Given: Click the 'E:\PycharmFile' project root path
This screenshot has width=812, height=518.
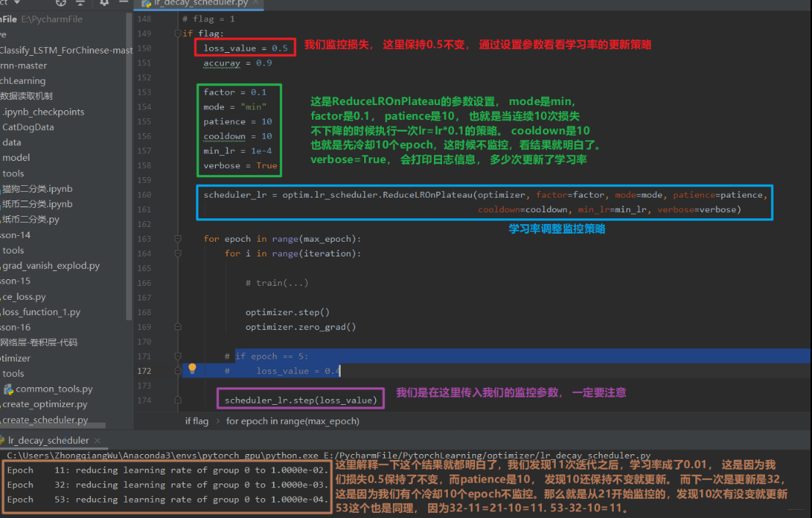Looking at the screenshot, I should pyautogui.click(x=52, y=19).
